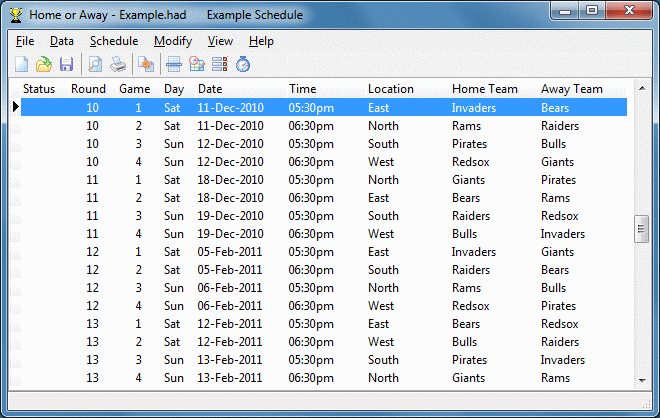Select 06-Feb-2011 date in Redsox vs Pirates row
This screenshot has width=660, height=418.
[230, 306]
